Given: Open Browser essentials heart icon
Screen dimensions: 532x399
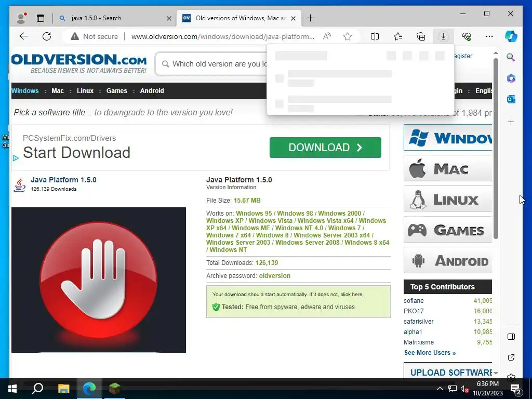Looking at the screenshot, I should (467, 36).
